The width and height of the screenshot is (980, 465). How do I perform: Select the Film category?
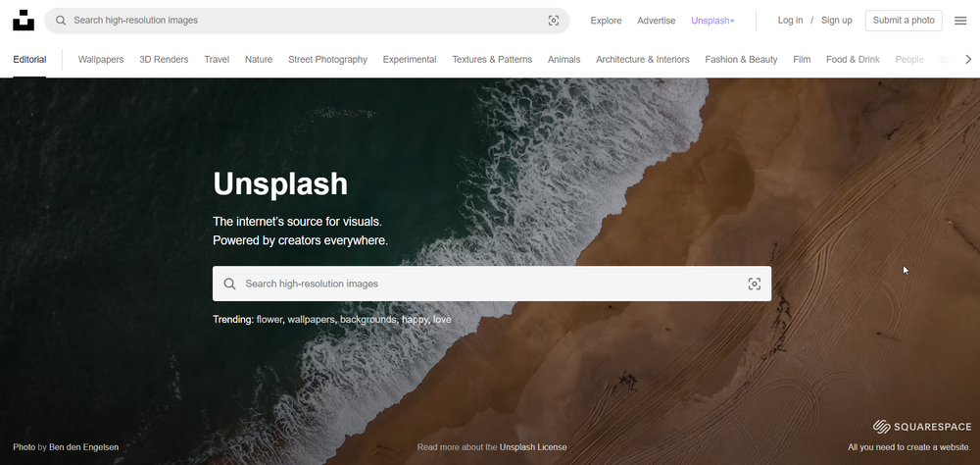point(802,60)
